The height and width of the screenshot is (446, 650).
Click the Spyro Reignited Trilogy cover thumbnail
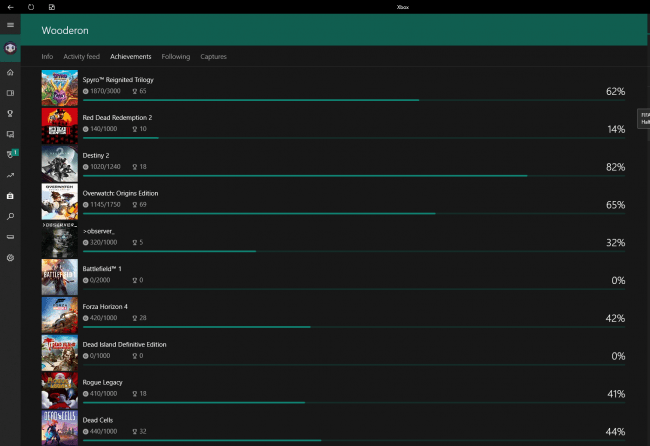tap(59, 87)
